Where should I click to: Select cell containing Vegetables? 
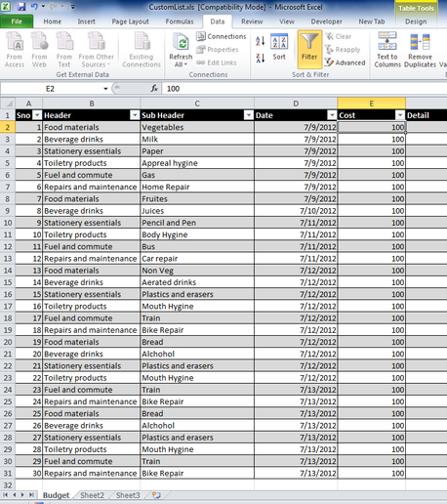(197, 127)
